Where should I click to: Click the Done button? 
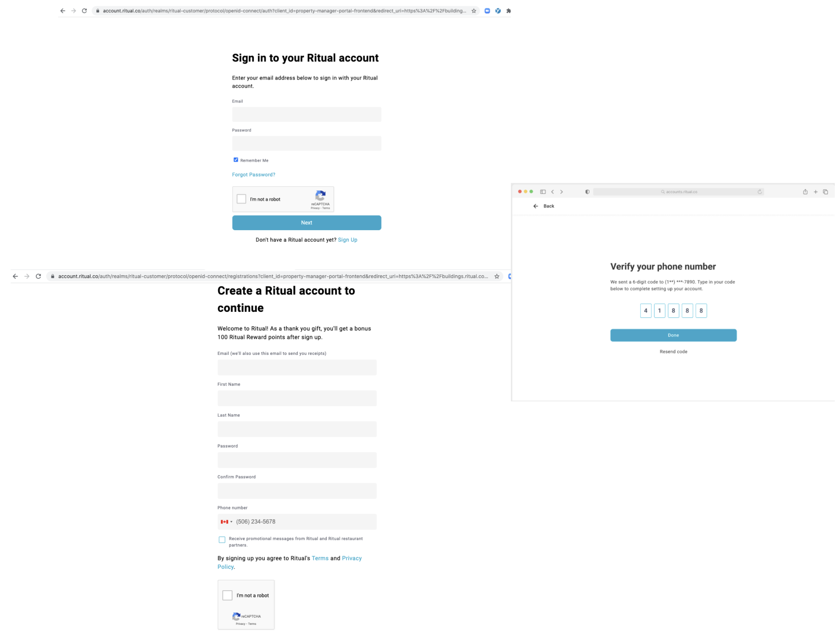click(673, 335)
